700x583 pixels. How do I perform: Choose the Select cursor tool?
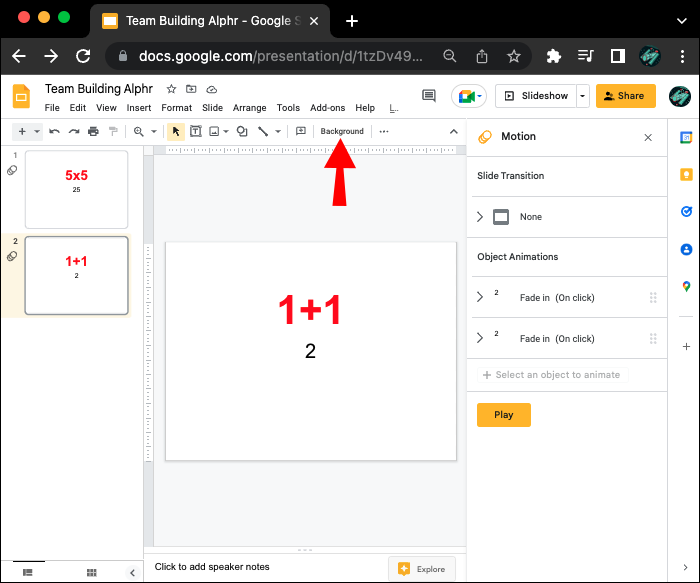click(176, 131)
